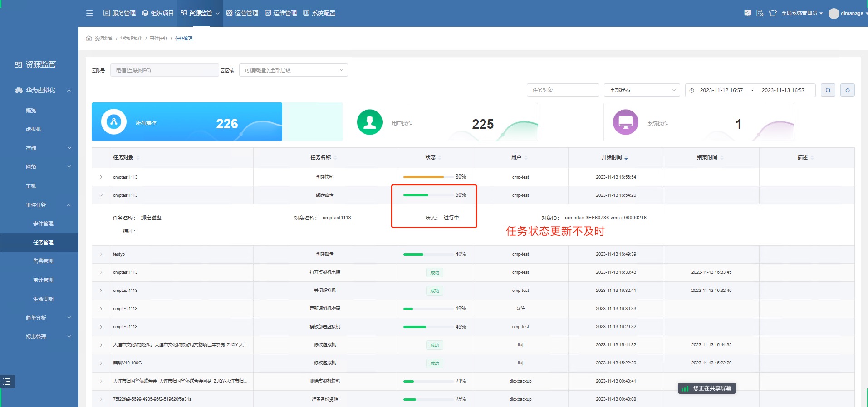868x407 pixels.
Task: Expand the 删除虚拟机快照 task row
Action: [101, 381]
